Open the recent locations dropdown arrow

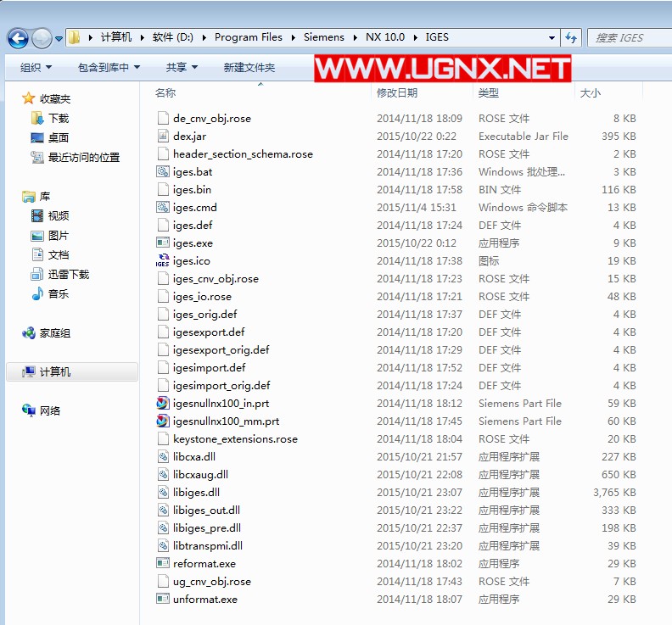59,38
